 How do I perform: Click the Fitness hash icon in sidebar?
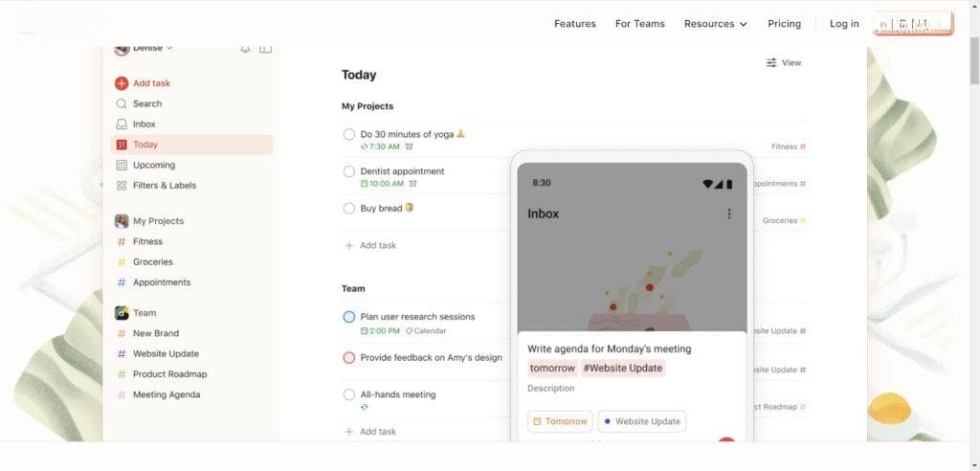click(x=122, y=241)
